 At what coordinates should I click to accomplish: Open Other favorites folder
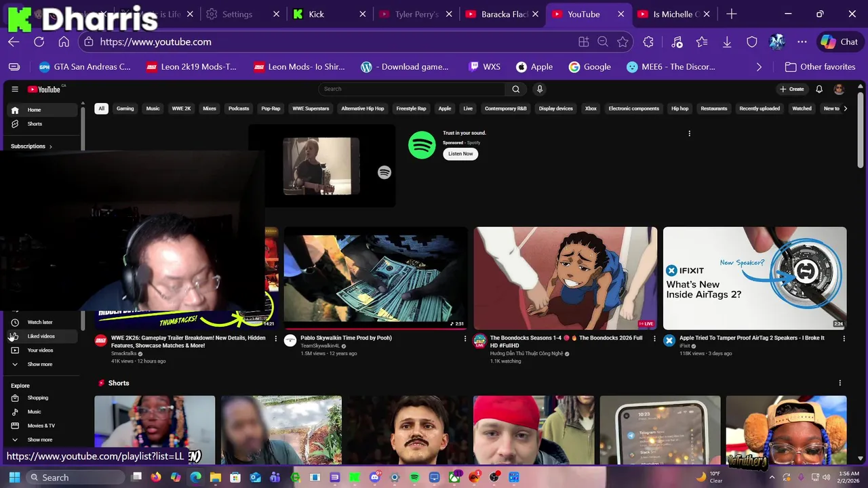[820, 66]
